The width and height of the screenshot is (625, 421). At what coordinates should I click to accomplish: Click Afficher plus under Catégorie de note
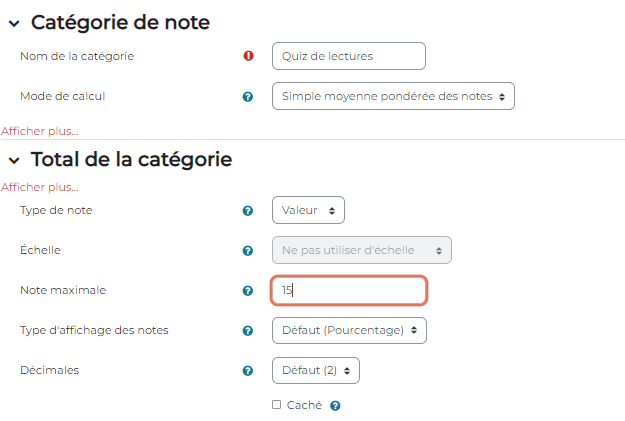click(40, 131)
